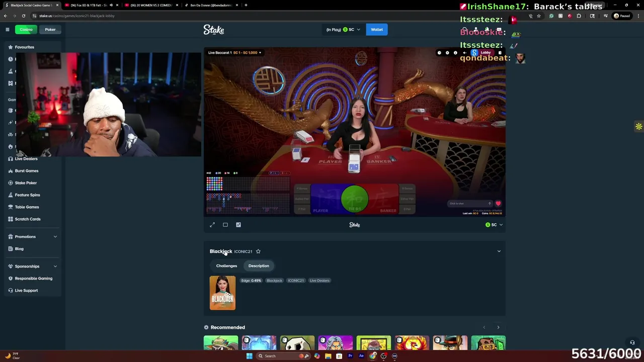Open the game settings gear icon
This screenshot has height=362, width=644.
447,53
